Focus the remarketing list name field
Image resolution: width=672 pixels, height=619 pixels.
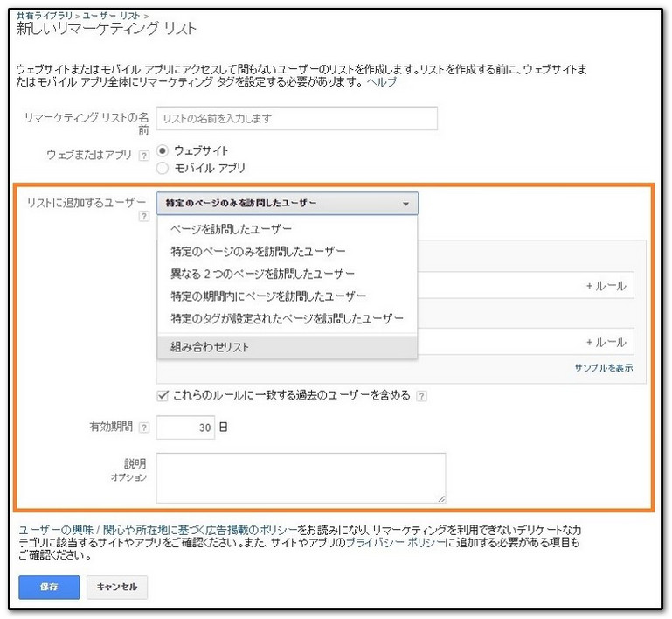click(x=296, y=118)
